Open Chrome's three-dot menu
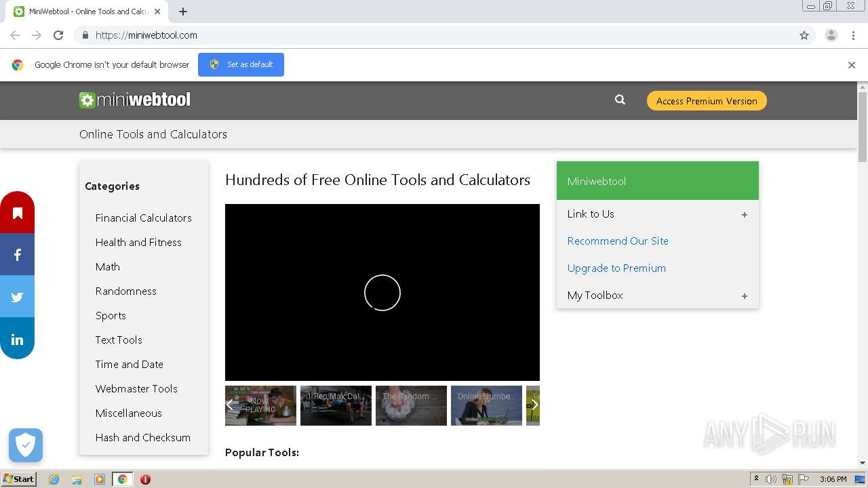The width and height of the screenshot is (868, 488). pyautogui.click(x=853, y=35)
